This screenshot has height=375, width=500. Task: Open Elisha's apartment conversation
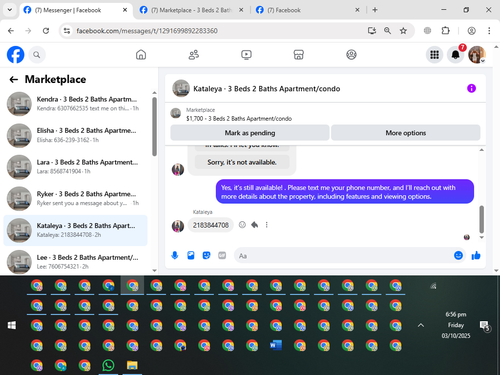coord(75,135)
